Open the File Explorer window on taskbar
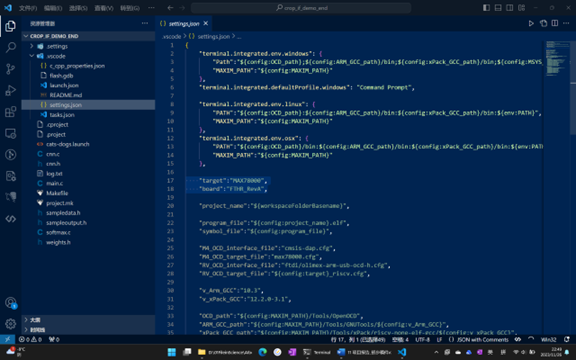 click(x=225, y=352)
